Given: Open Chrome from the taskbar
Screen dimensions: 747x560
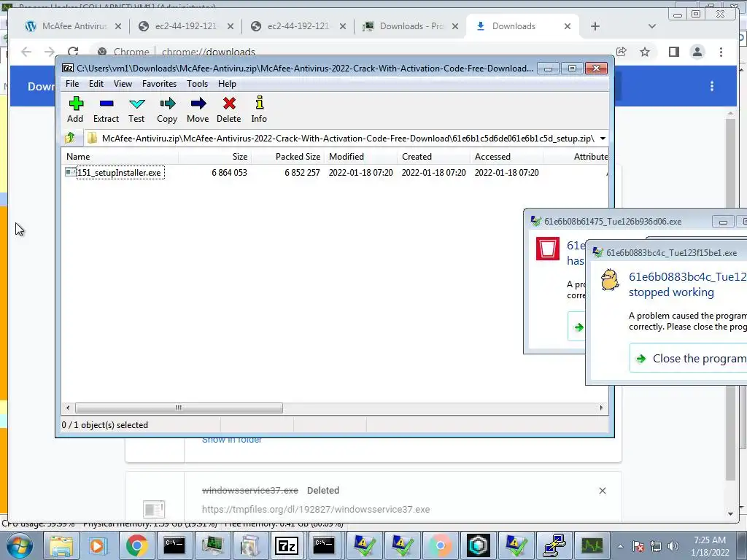Looking at the screenshot, I should click(x=136, y=545).
